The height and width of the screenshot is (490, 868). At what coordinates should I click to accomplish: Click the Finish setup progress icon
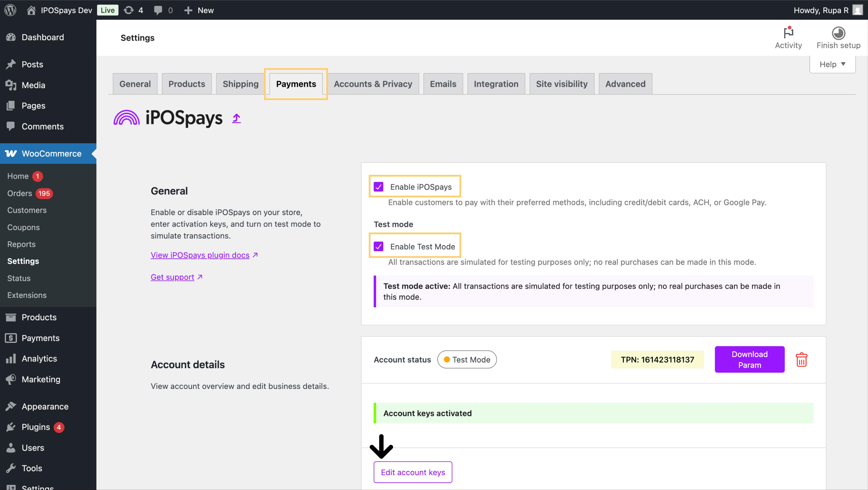point(838,33)
